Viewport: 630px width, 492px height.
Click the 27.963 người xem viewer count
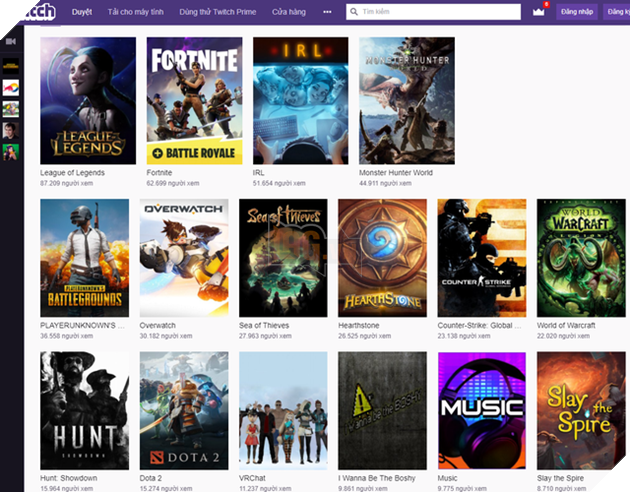(x=265, y=336)
